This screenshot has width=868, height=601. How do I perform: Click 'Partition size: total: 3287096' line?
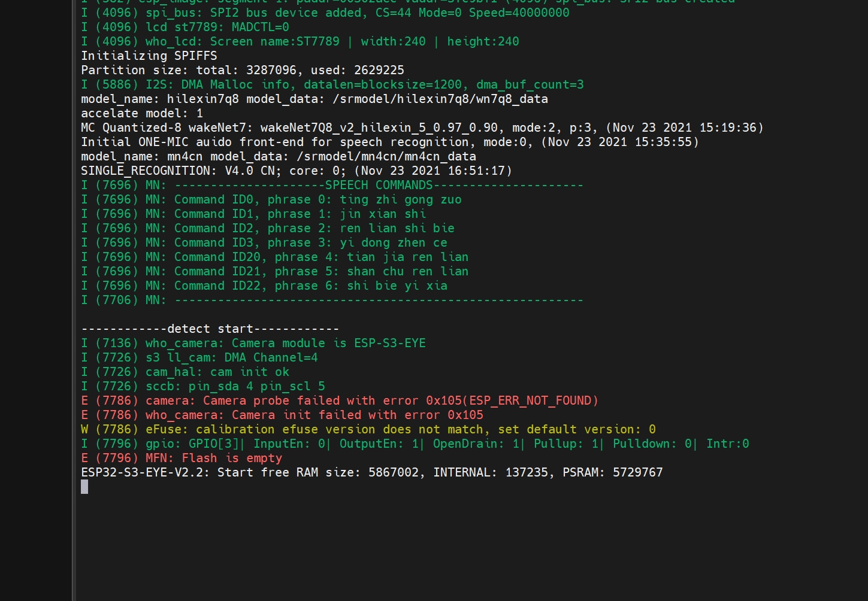coord(243,70)
